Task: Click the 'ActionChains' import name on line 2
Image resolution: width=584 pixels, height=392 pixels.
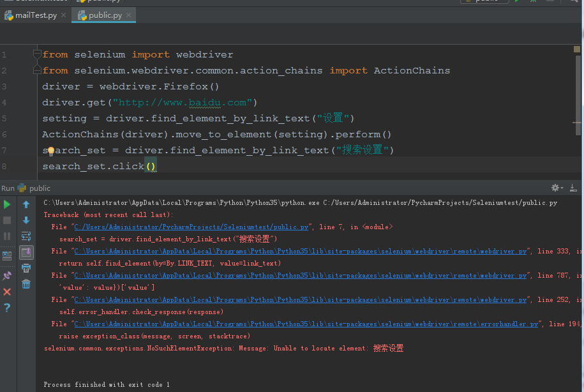Action: click(x=412, y=70)
